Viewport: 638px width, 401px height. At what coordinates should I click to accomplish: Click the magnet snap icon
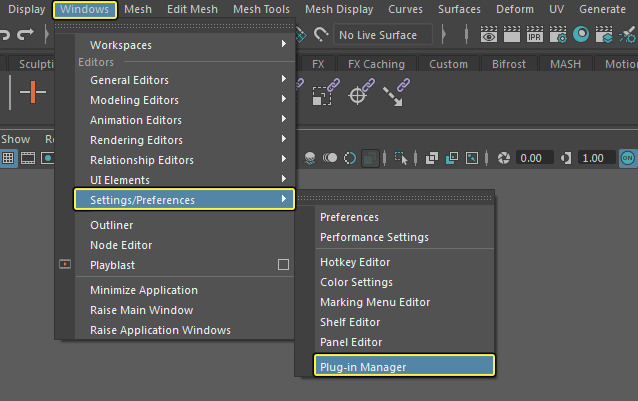point(321,35)
